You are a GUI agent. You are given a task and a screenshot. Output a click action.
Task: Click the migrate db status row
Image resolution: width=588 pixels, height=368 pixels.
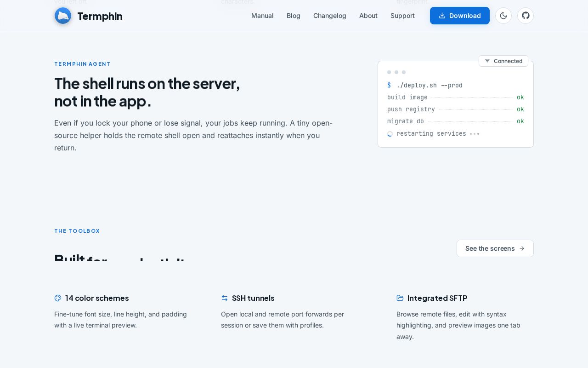point(456,121)
